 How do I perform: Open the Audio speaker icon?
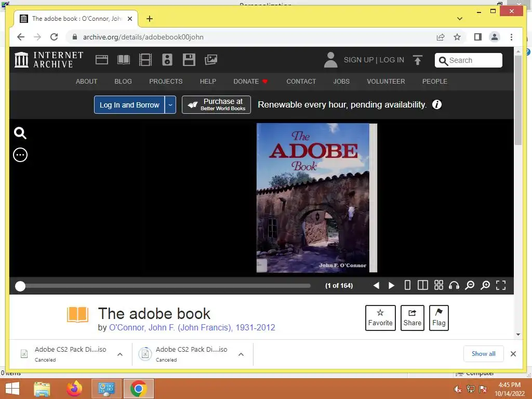[x=167, y=60]
